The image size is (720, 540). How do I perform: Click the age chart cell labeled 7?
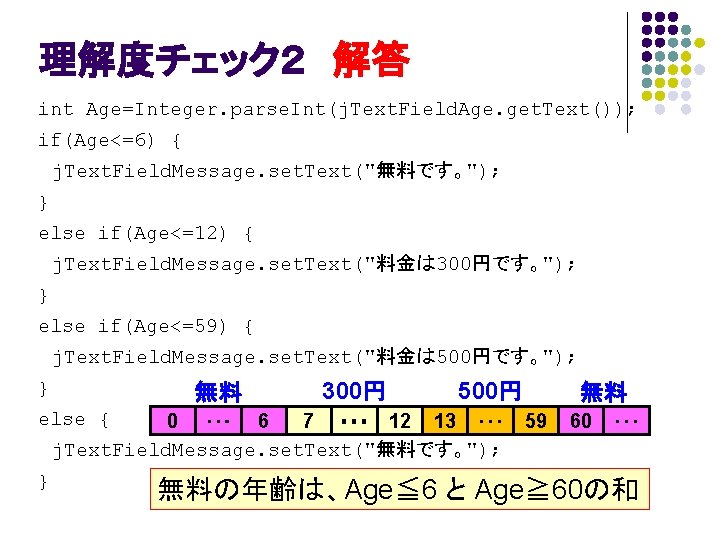[x=309, y=421]
